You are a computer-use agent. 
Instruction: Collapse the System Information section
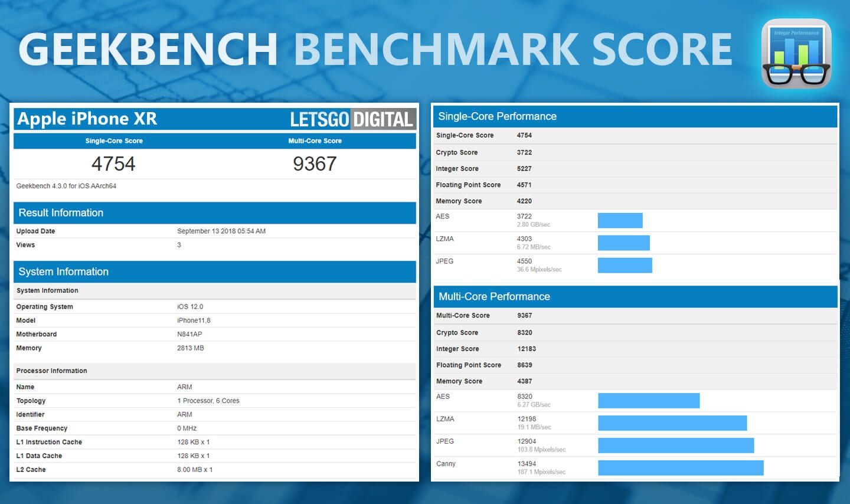63,271
